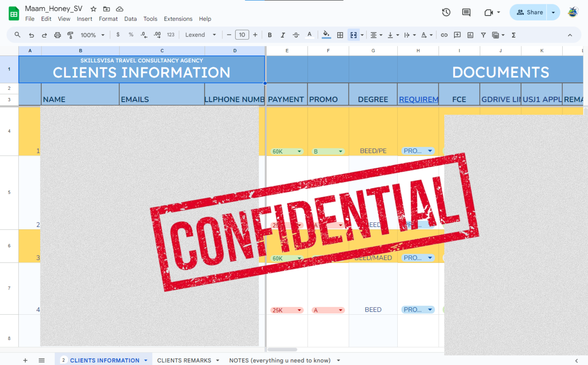Image resolution: width=588 pixels, height=365 pixels.
Task: Click the Share button
Action: (x=530, y=12)
